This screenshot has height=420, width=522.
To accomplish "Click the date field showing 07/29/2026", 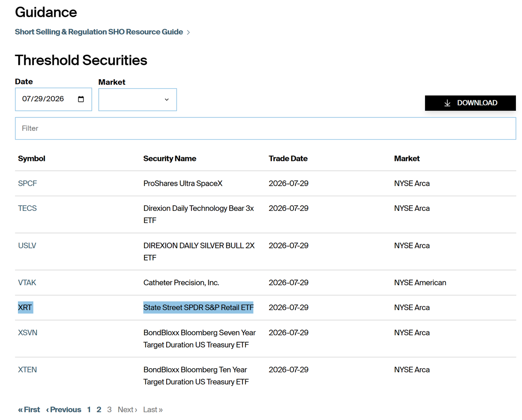I will [54, 99].
